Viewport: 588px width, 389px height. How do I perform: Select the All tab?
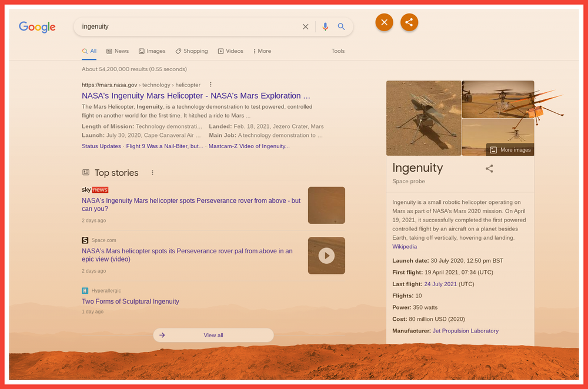coord(89,51)
